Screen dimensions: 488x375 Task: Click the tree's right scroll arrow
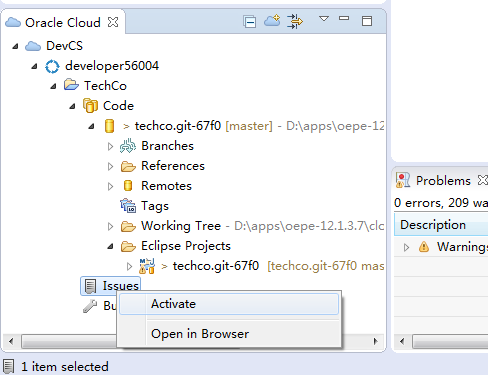(x=376, y=341)
